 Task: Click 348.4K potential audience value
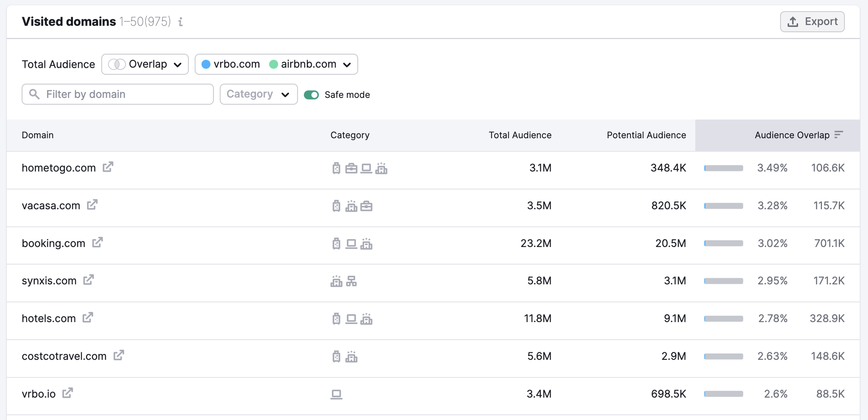point(668,168)
